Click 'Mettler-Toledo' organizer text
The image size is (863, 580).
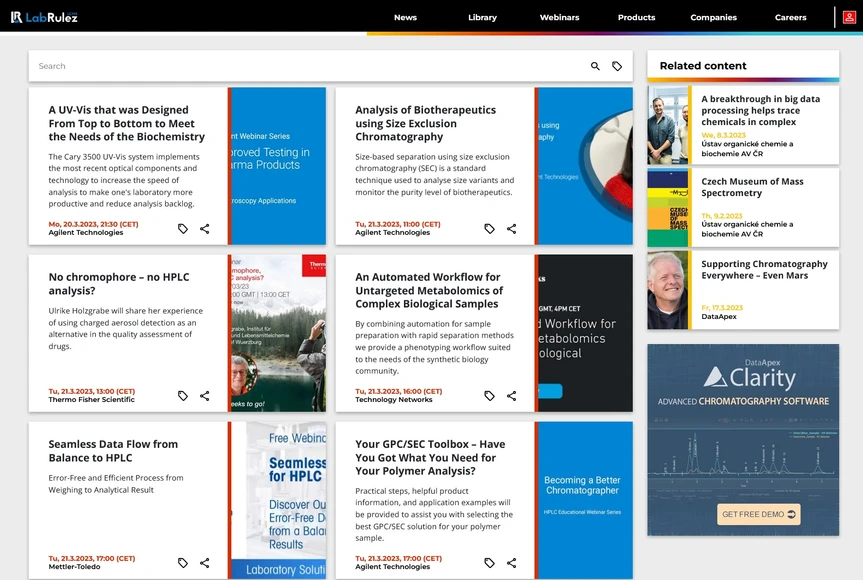(74, 566)
